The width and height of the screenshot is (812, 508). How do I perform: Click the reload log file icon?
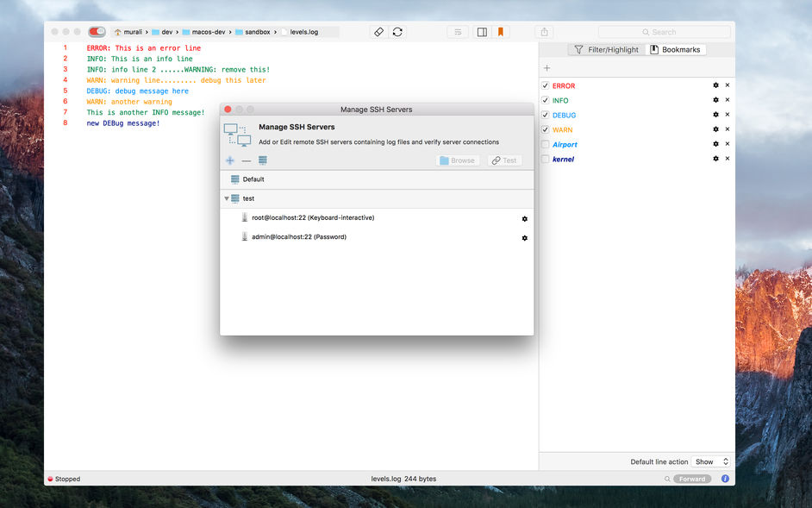(397, 31)
